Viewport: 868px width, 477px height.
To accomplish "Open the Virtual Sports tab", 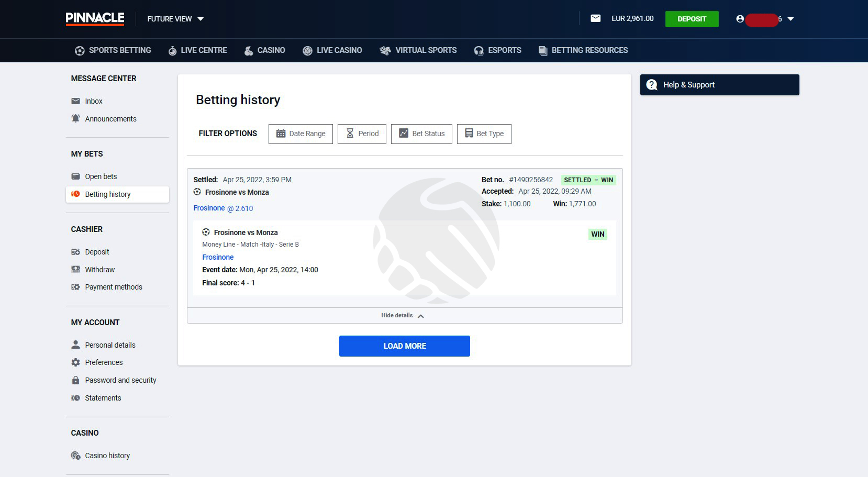I will [x=418, y=50].
